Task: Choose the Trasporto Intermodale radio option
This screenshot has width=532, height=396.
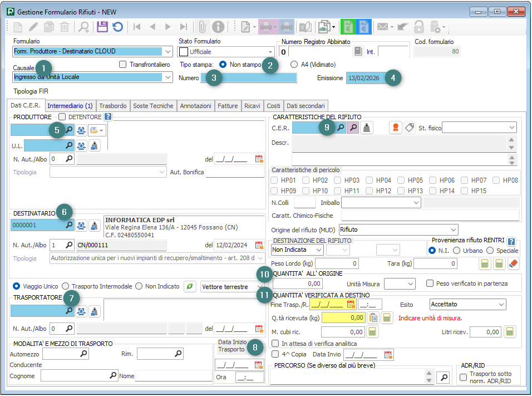Action: 66,286
